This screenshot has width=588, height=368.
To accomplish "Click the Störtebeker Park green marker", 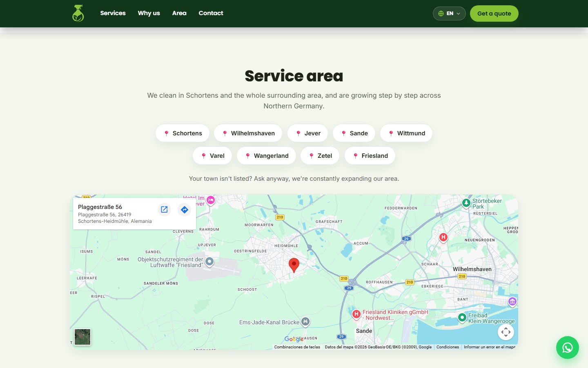I will tap(466, 203).
